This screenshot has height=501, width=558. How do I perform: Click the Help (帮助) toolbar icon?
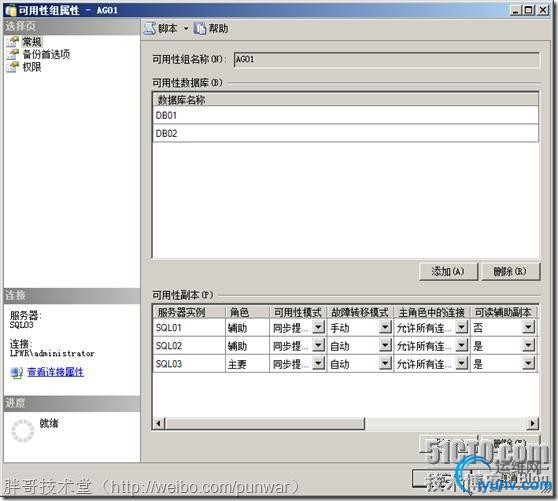(x=200, y=28)
